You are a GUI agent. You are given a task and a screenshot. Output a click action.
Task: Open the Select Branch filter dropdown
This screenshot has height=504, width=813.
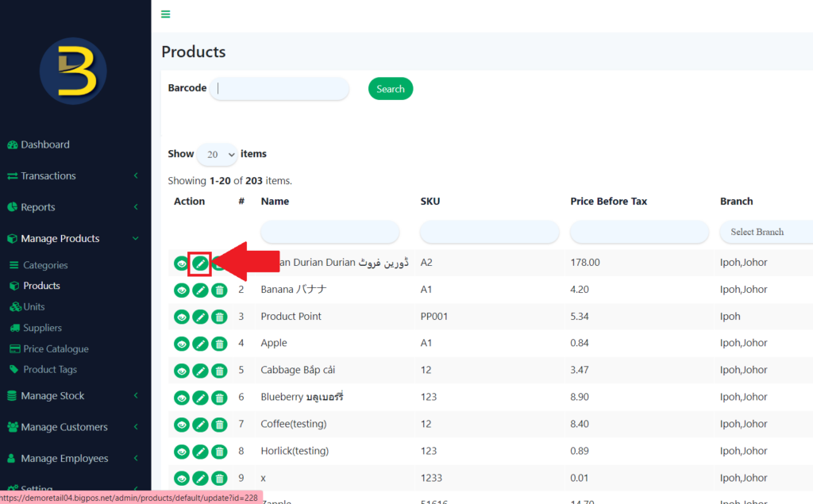(765, 232)
